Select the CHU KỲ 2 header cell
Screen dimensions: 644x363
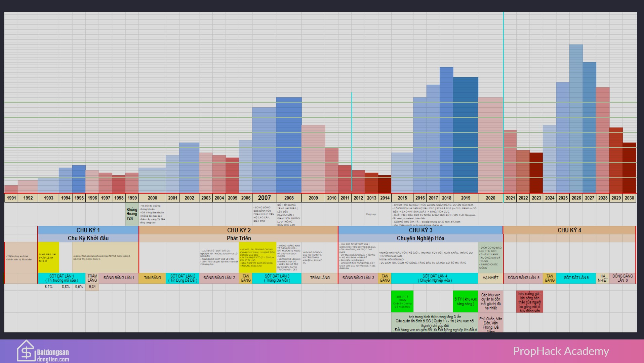coord(239,230)
